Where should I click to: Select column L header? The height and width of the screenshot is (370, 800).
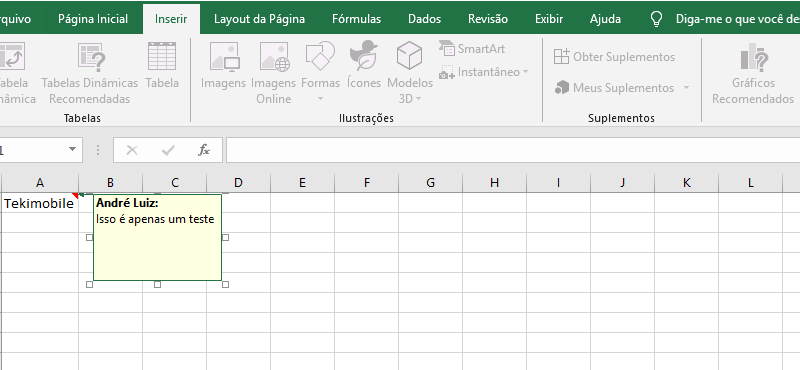coord(751,183)
